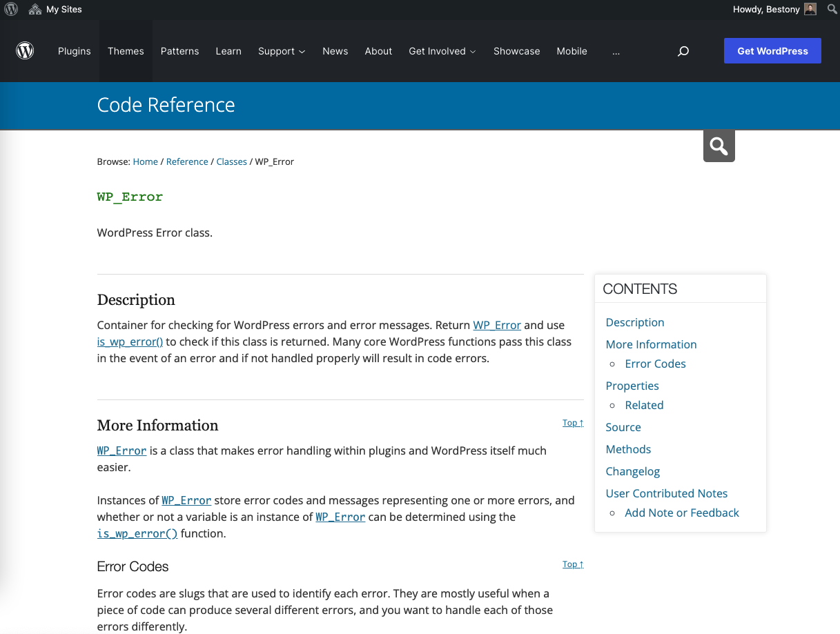Jump to Methods in Contents sidebar

tap(628, 449)
